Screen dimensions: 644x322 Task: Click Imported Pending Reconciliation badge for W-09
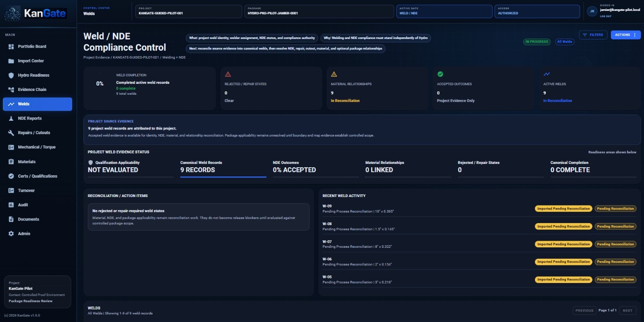tap(563, 209)
